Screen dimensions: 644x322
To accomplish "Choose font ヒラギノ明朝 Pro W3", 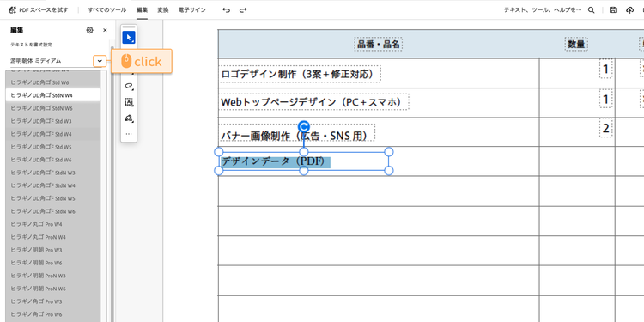I will pos(53,250).
